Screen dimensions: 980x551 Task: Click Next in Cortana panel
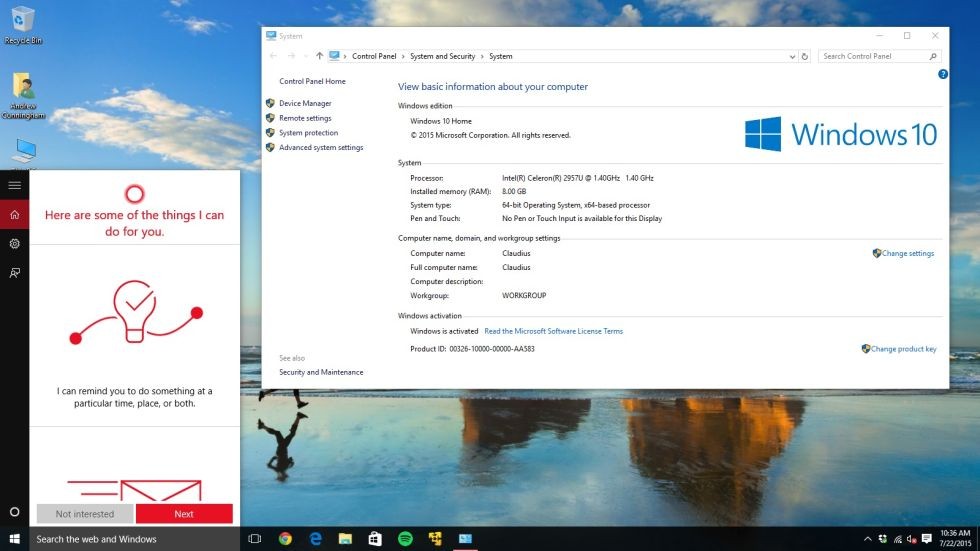[184, 514]
